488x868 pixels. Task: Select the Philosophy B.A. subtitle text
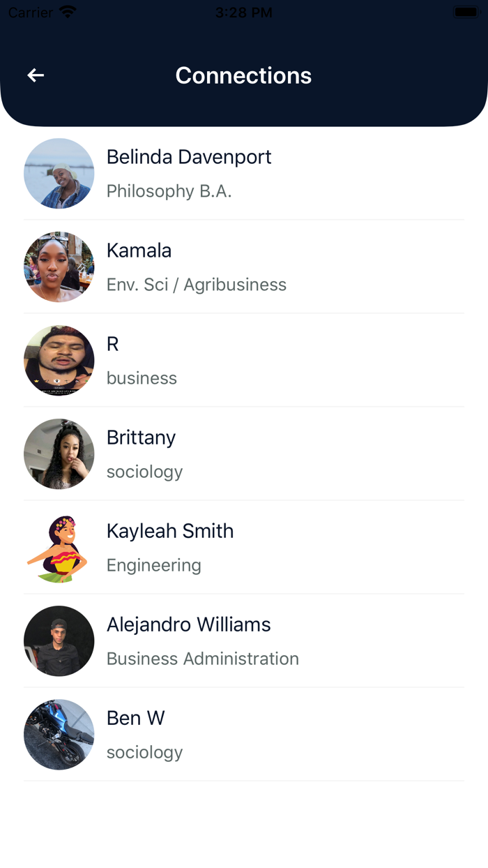coord(169,190)
